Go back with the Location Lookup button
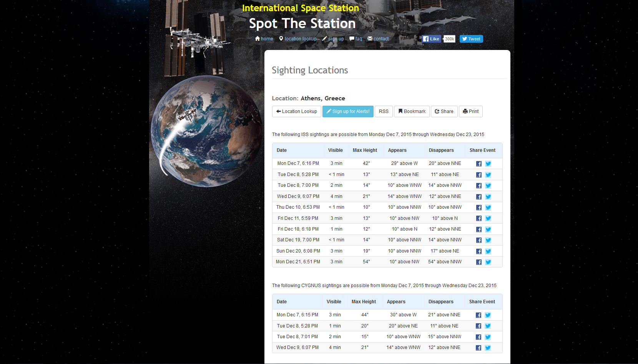 297,111
